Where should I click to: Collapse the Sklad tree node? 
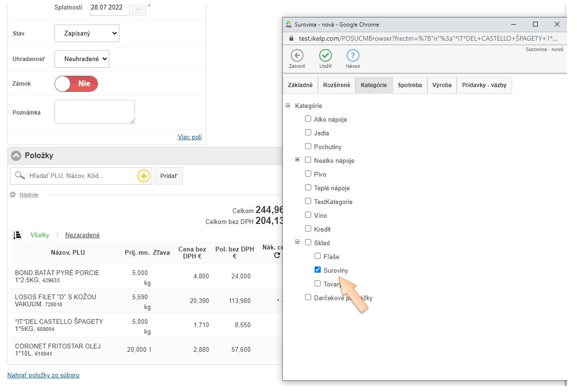(x=298, y=242)
